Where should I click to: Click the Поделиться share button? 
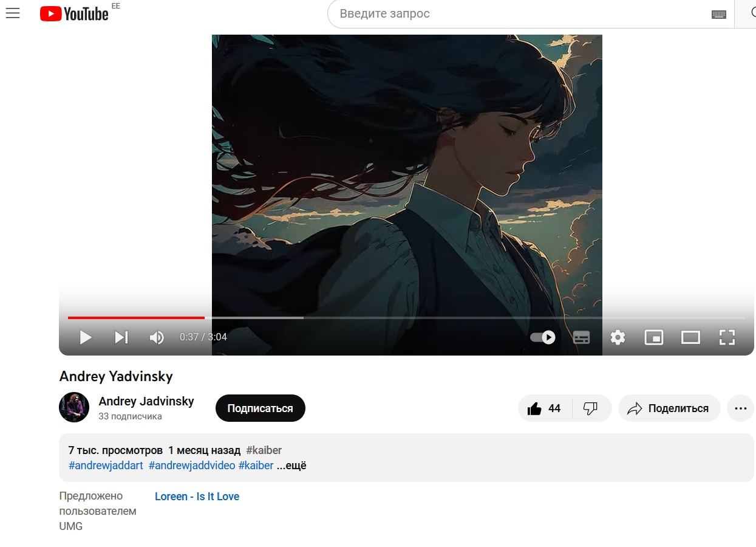(x=669, y=408)
